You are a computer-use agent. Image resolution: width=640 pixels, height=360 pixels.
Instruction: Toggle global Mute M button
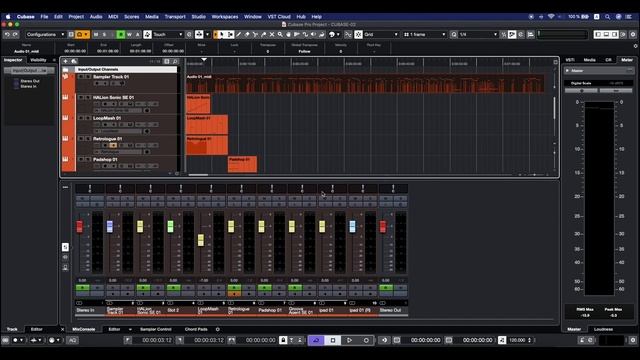(x=96, y=35)
